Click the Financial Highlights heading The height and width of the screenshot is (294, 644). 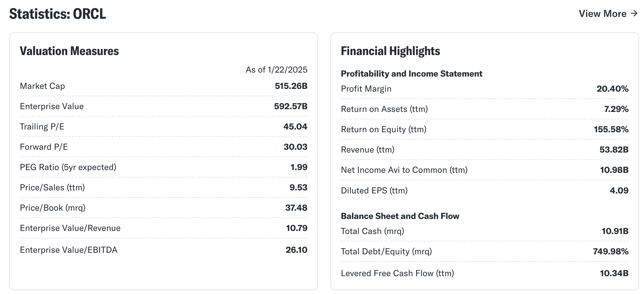390,51
